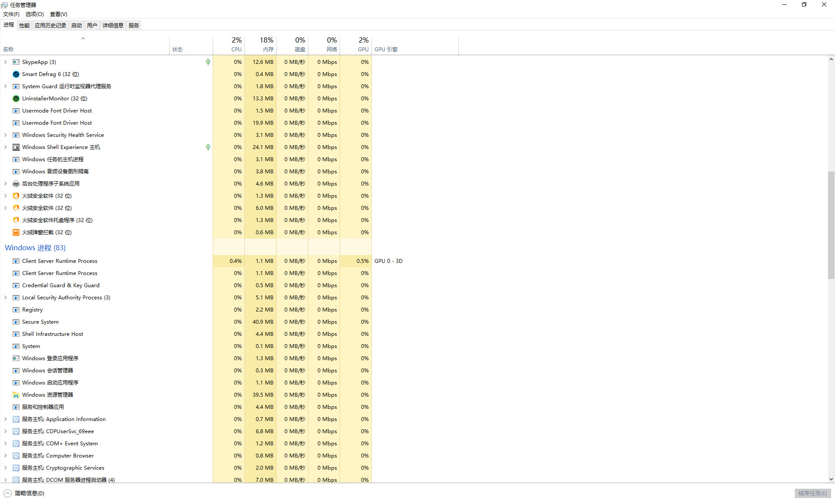Click the SkypeApp green leaf status icon

pyautogui.click(x=208, y=62)
